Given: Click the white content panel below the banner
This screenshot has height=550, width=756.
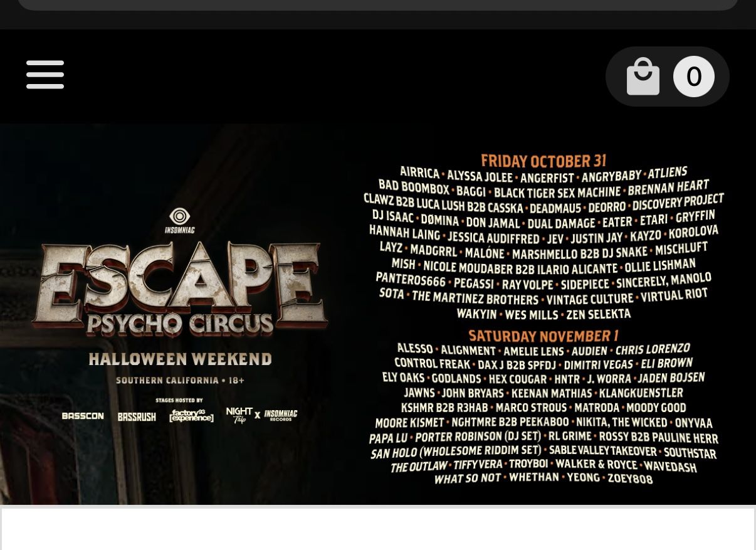Looking at the screenshot, I should [x=378, y=529].
